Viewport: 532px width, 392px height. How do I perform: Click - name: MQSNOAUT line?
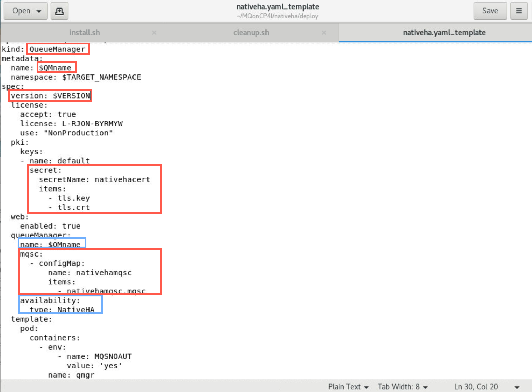(x=94, y=356)
